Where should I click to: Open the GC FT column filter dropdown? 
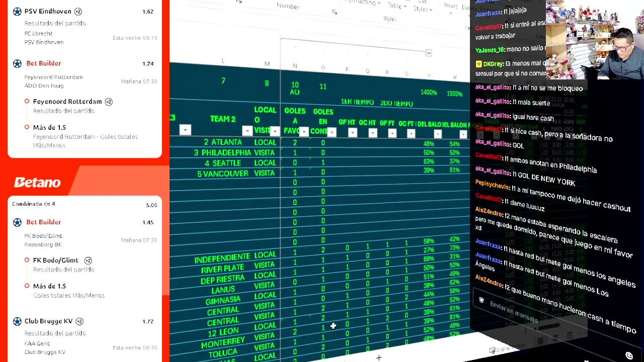(411, 134)
